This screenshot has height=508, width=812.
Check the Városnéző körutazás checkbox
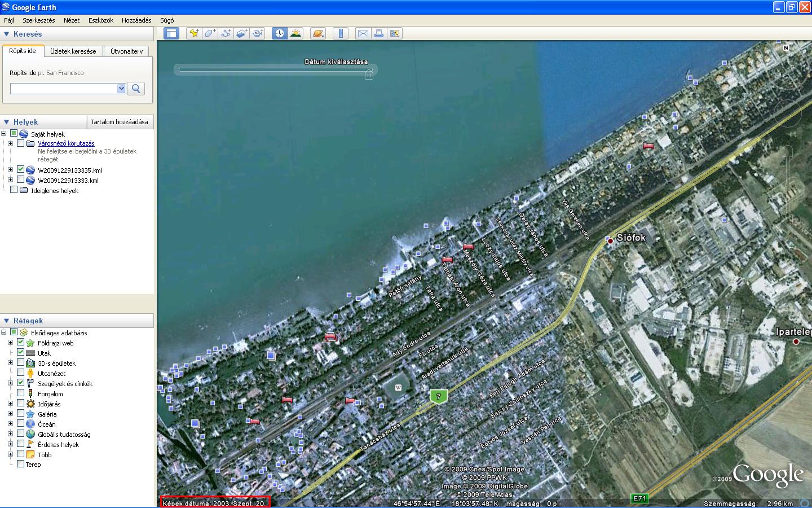pyautogui.click(x=21, y=143)
